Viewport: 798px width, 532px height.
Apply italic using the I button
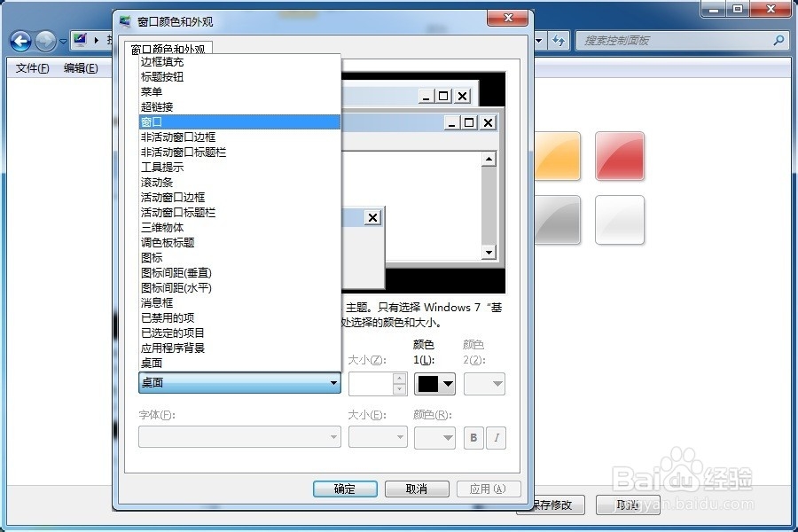point(497,437)
